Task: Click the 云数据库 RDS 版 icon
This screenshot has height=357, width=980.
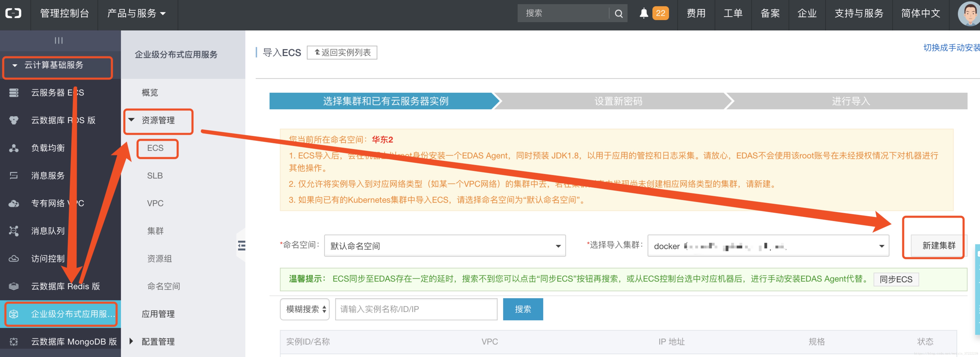Action: (14, 120)
